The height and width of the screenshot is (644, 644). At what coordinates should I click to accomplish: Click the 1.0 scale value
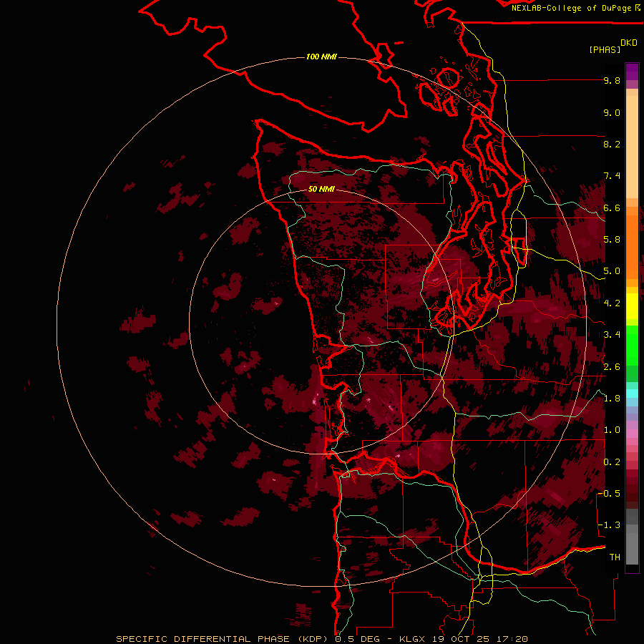pos(612,430)
